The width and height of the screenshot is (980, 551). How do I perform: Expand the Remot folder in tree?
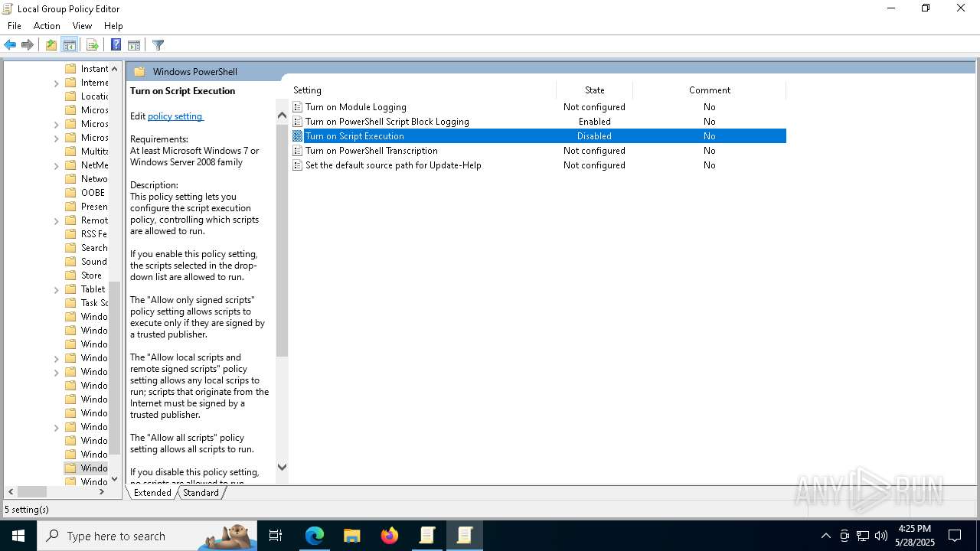pyautogui.click(x=57, y=220)
